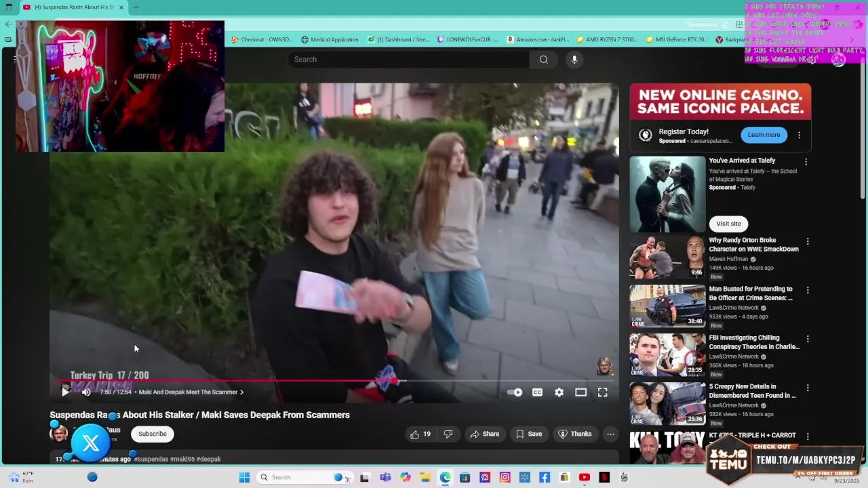Open options menu for the Caesars Palace ad
The height and width of the screenshot is (488, 868).
pos(799,135)
